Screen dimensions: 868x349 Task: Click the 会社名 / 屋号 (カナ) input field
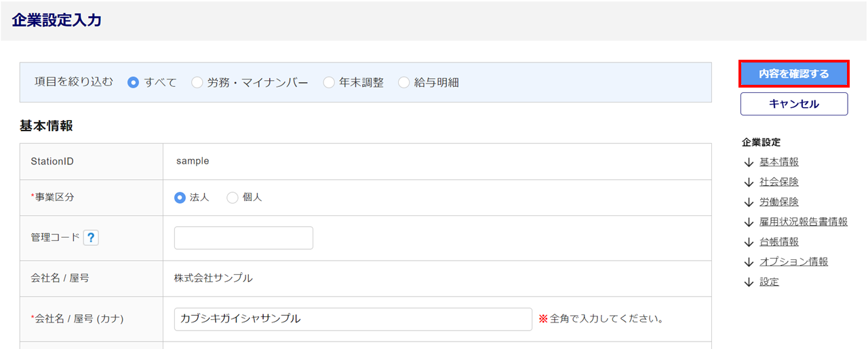(x=353, y=319)
